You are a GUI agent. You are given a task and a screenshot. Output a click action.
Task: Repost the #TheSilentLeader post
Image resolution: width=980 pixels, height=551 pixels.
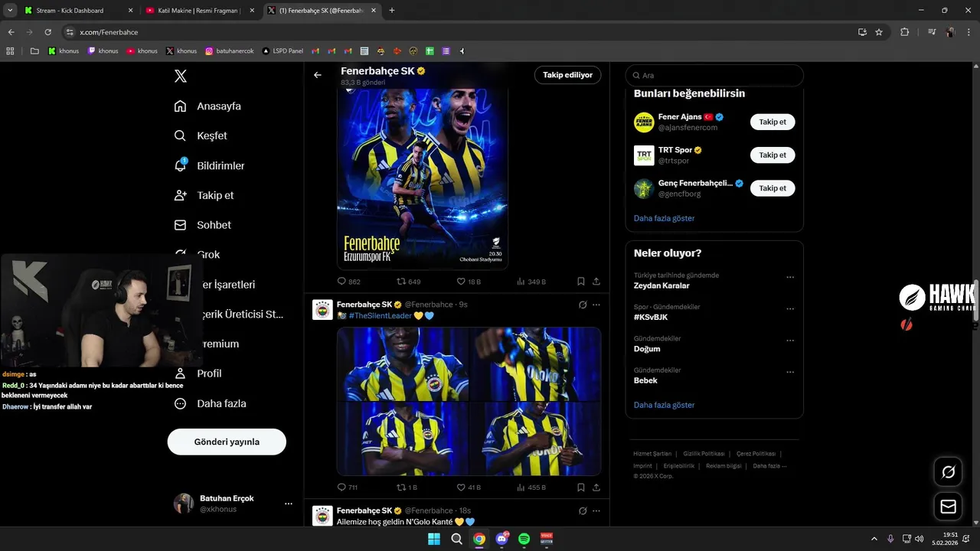pos(407,487)
